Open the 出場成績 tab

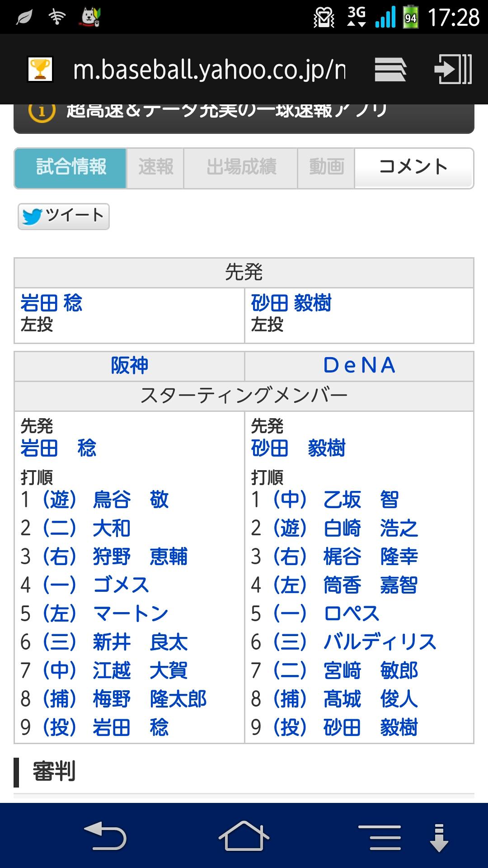241,168
